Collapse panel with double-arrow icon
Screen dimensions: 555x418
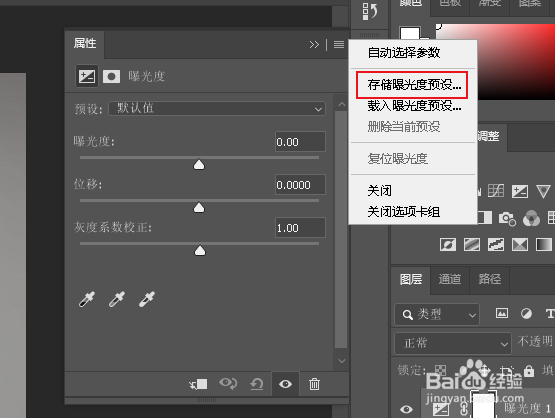[x=314, y=45]
